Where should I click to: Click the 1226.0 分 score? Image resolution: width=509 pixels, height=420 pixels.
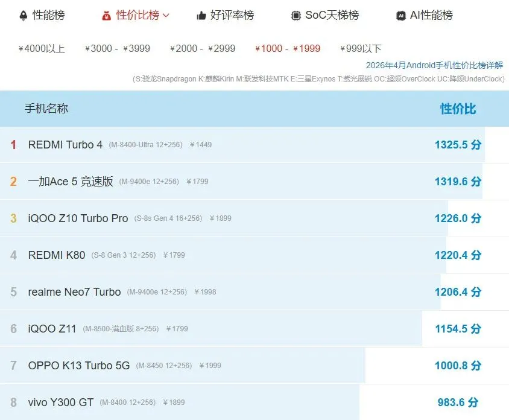(458, 218)
